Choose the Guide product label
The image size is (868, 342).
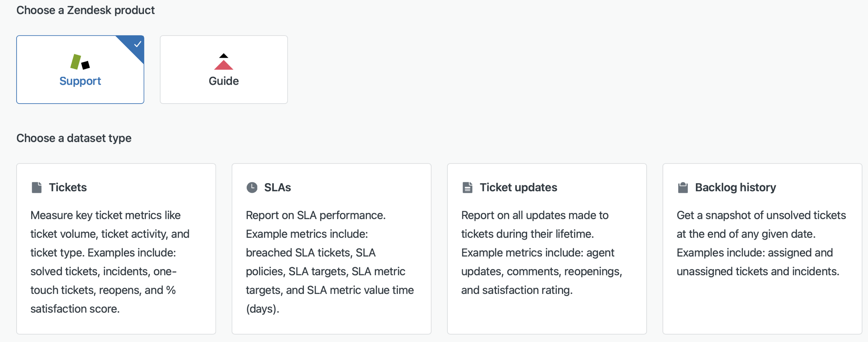pyautogui.click(x=223, y=81)
